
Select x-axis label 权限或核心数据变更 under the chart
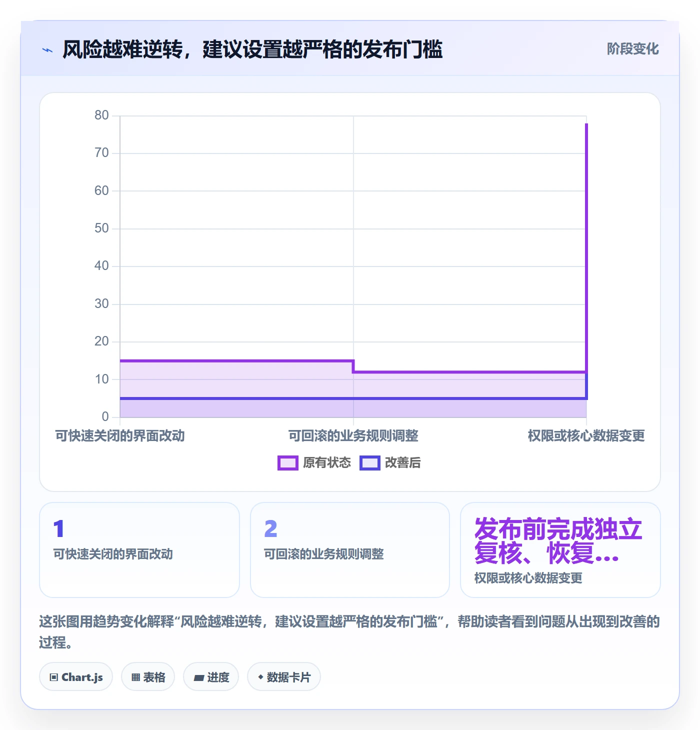point(586,436)
